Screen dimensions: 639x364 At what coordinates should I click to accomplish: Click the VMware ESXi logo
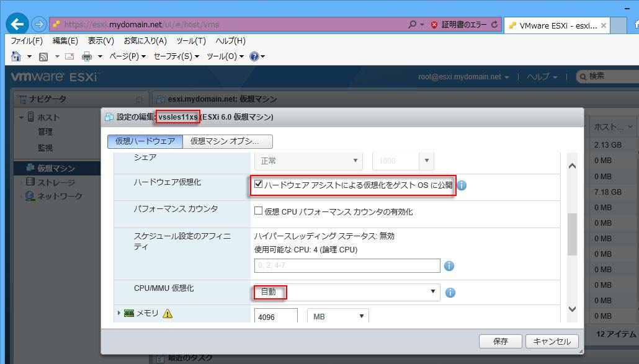click(54, 76)
